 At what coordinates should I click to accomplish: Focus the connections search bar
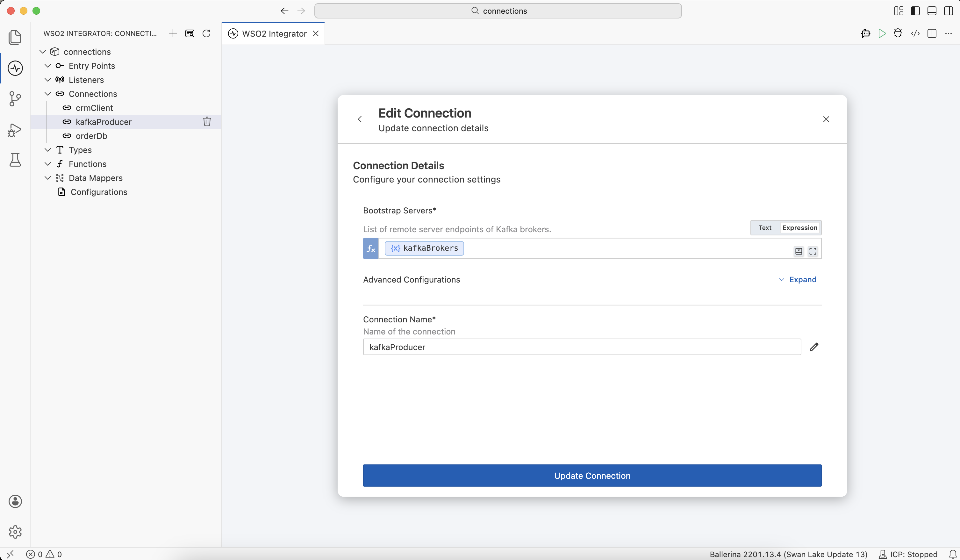[x=498, y=11]
